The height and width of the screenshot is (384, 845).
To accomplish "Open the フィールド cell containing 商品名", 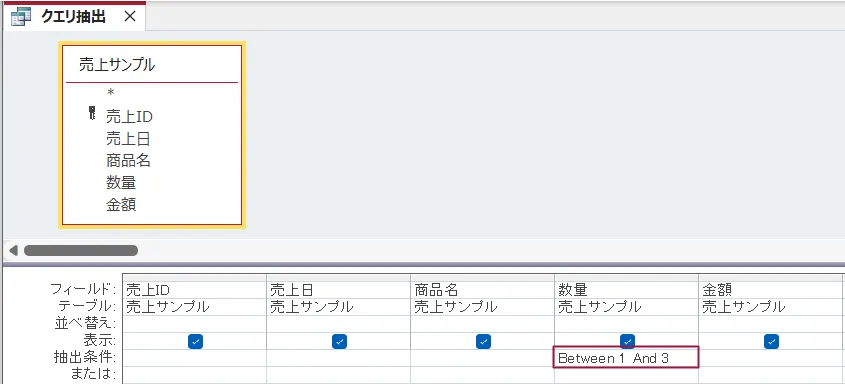I will (482, 290).
